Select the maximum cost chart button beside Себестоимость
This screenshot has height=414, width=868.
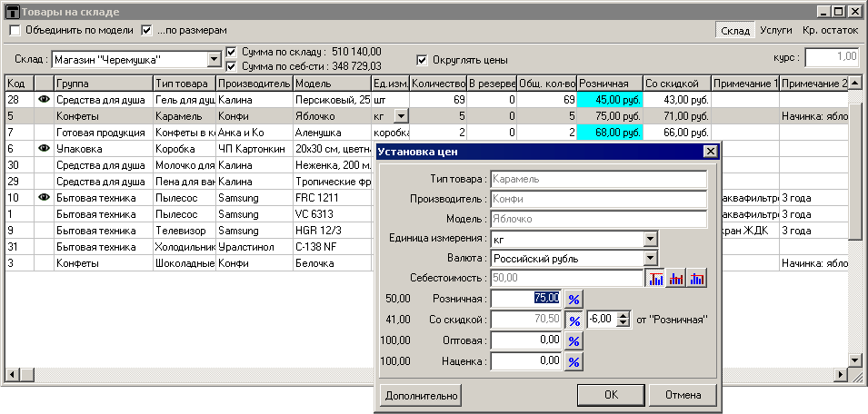point(655,278)
